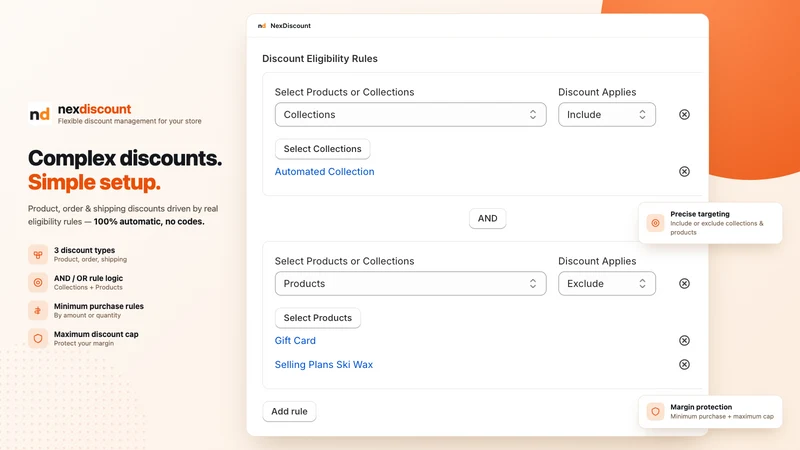Remove Gift Card from excluded products
800x450 pixels.
coord(684,340)
